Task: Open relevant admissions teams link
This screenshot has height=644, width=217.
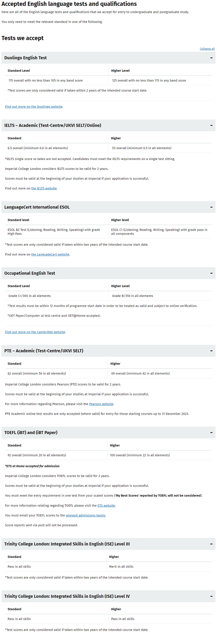Action: point(85,516)
